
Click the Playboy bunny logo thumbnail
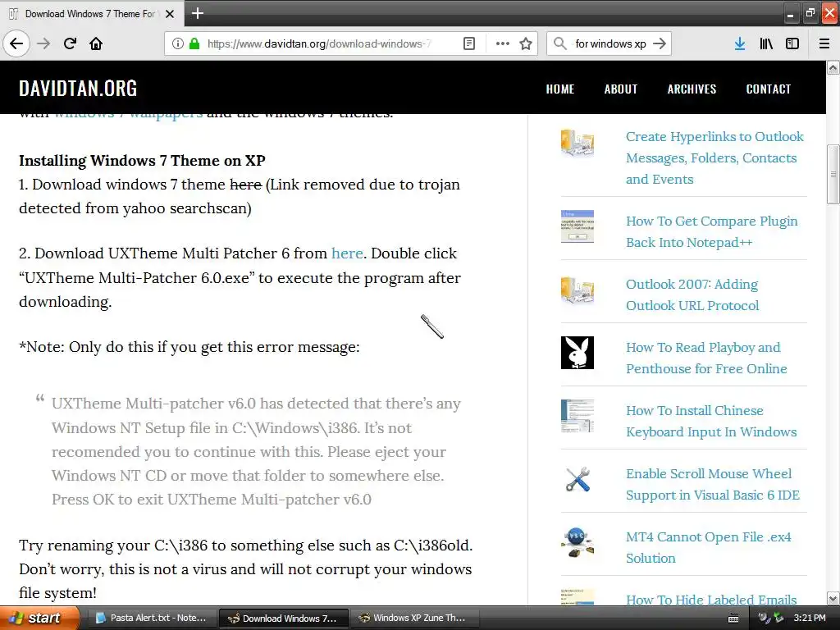click(577, 353)
